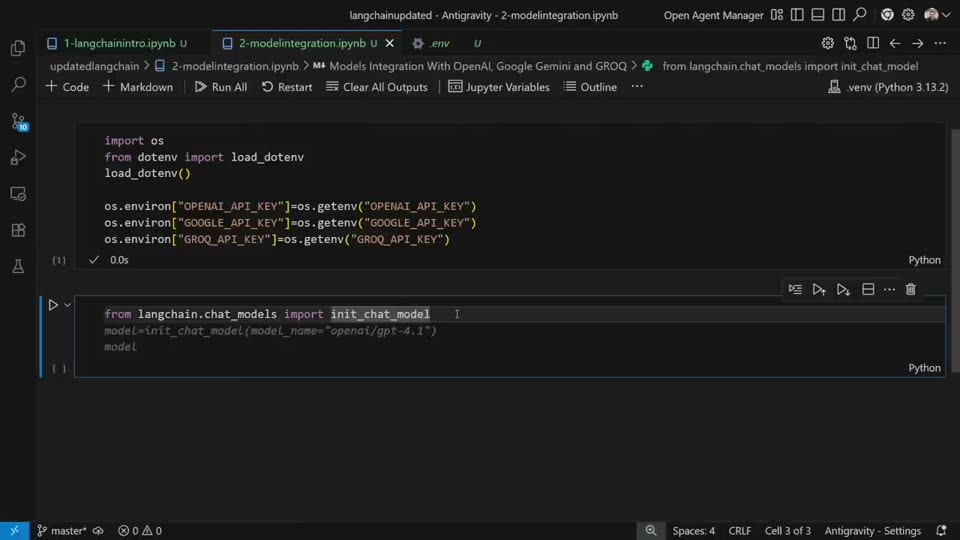Clear All Outputs in notebook
Viewport: 960px width, 540px height.
(377, 87)
